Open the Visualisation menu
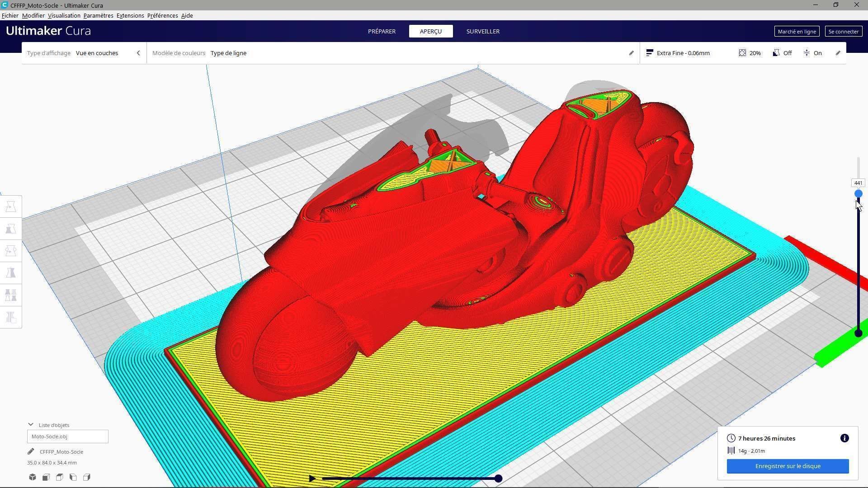868x488 pixels. point(64,15)
